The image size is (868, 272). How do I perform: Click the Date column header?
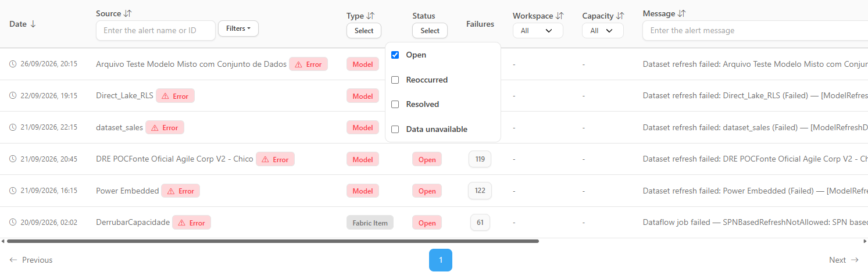coord(18,24)
